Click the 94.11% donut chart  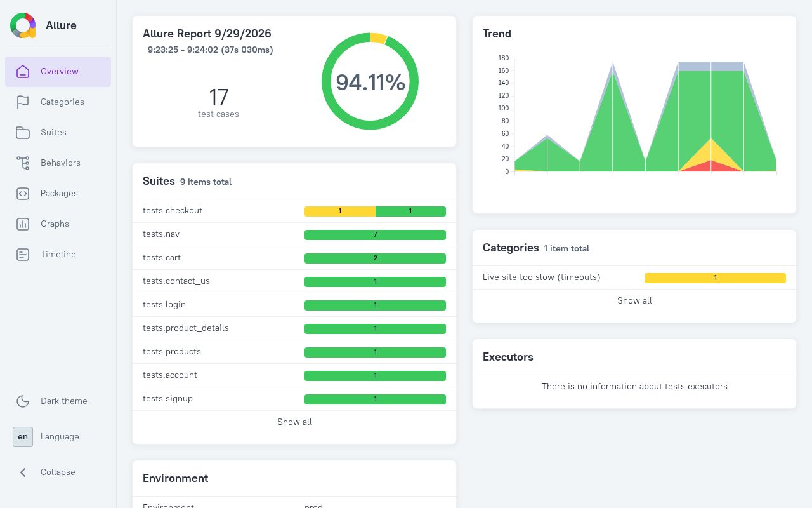370,81
